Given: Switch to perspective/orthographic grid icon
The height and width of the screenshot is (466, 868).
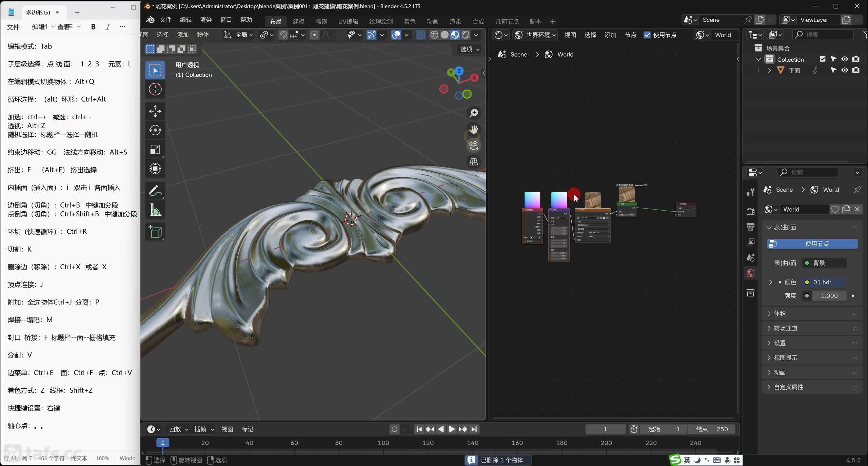Looking at the screenshot, I should click(473, 162).
